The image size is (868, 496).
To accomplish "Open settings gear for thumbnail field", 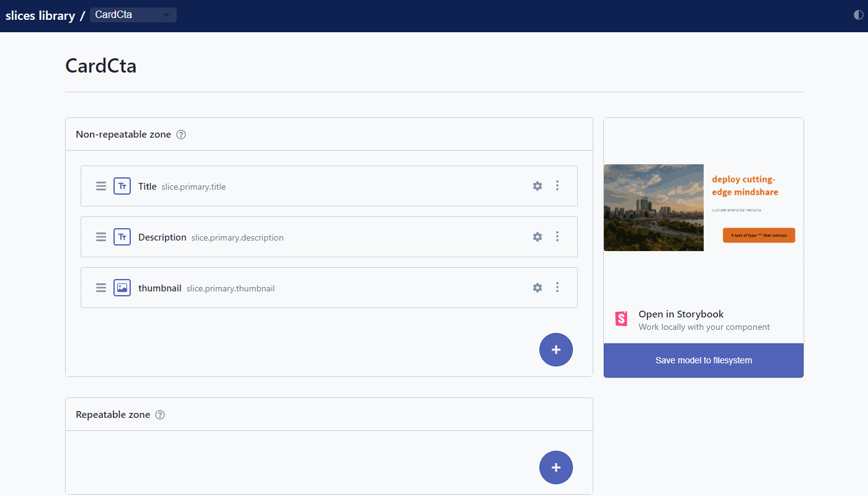I will (538, 288).
